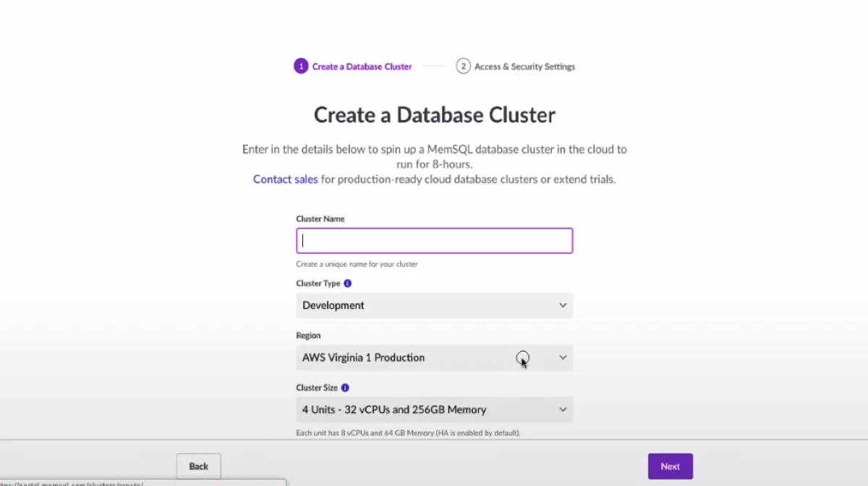The image size is (868, 486).
Task: Click the chevron arrow on the Cluster Type field
Action: tap(563, 305)
